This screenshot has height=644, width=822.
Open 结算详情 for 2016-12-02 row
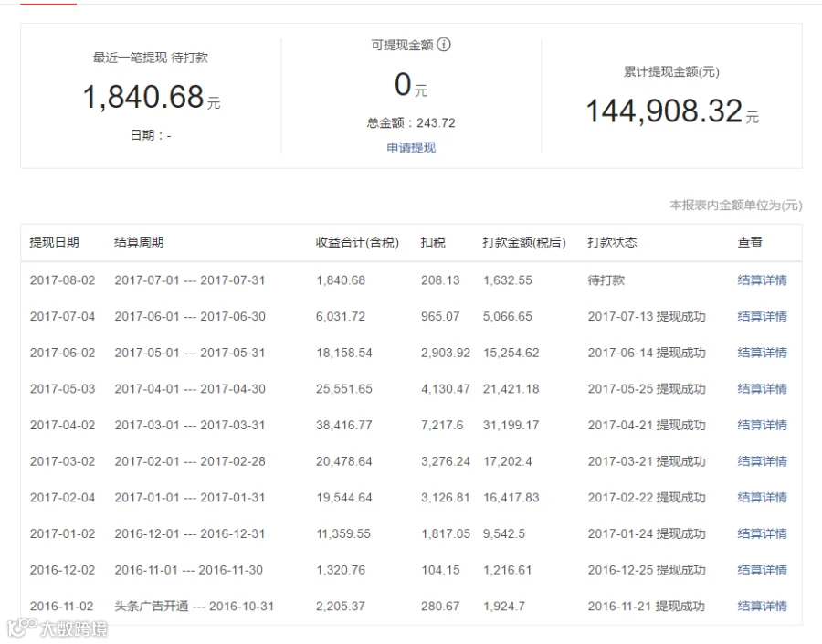pos(762,570)
